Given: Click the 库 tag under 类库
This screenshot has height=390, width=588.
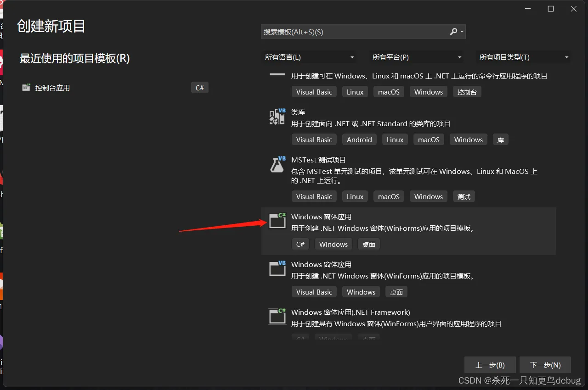Looking at the screenshot, I should [501, 140].
